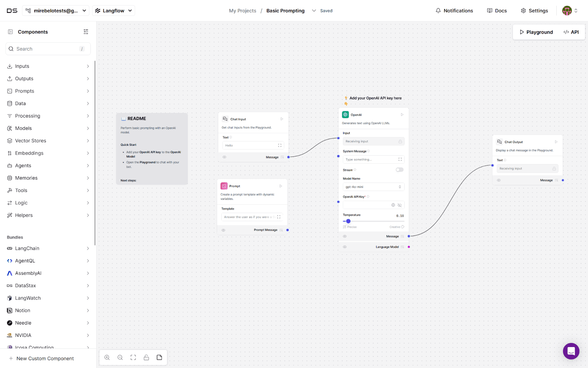The width and height of the screenshot is (588, 368).
Task: Expand the Chat Input text field editor
Action: [x=280, y=145]
